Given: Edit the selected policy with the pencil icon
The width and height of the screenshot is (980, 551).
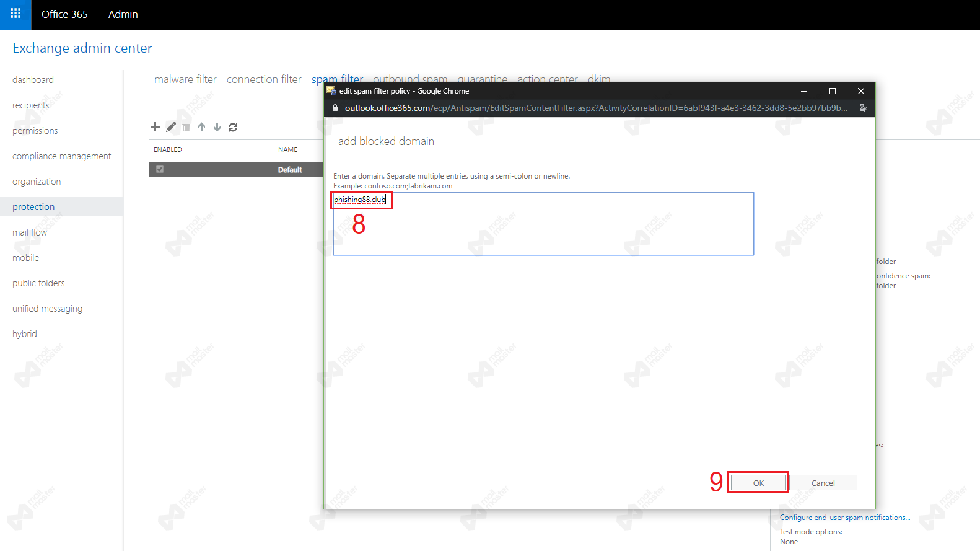Looking at the screenshot, I should pyautogui.click(x=171, y=127).
